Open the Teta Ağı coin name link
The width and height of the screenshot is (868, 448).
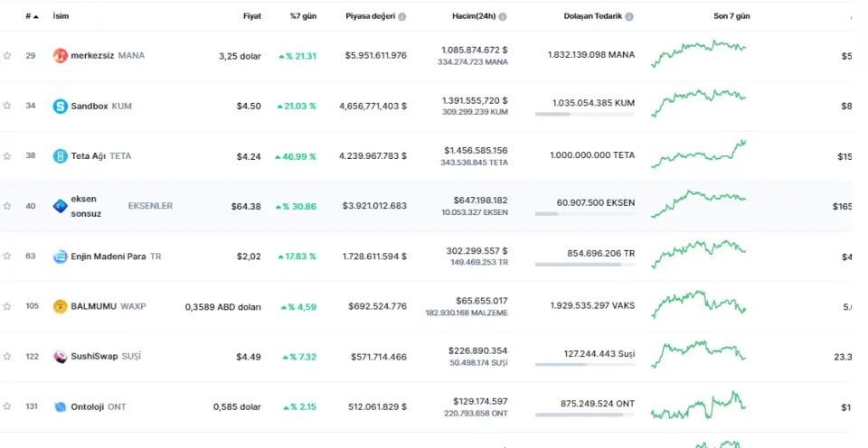click(90, 156)
